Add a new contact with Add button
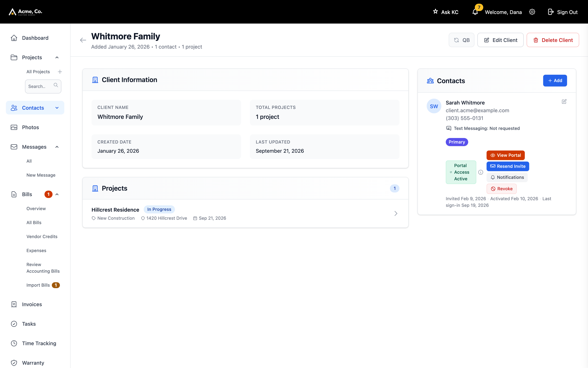The height and width of the screenshot is (368, 588). (x=555, y=81)
